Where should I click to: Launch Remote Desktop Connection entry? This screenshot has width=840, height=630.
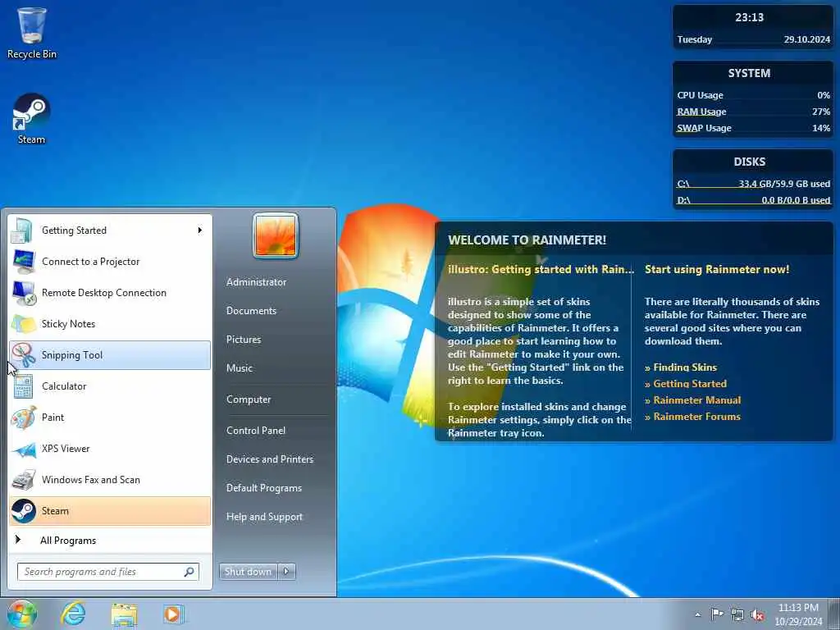(x=110, y=293)
